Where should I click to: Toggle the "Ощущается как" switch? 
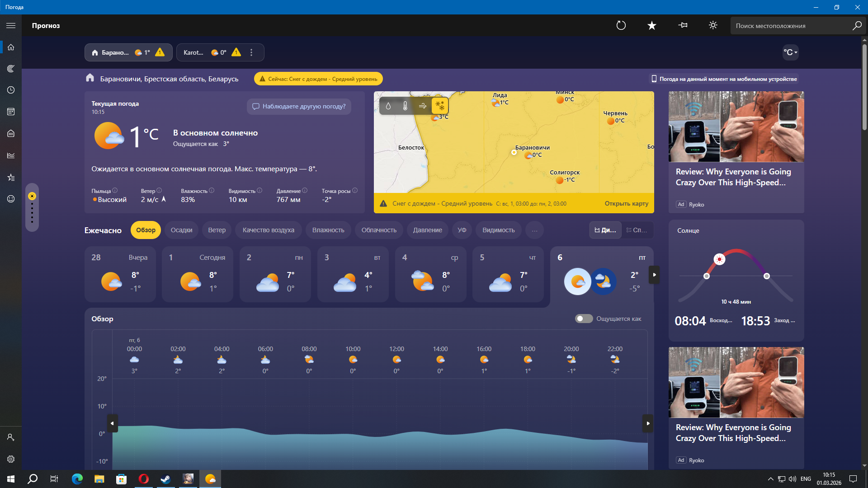[584, 319]
